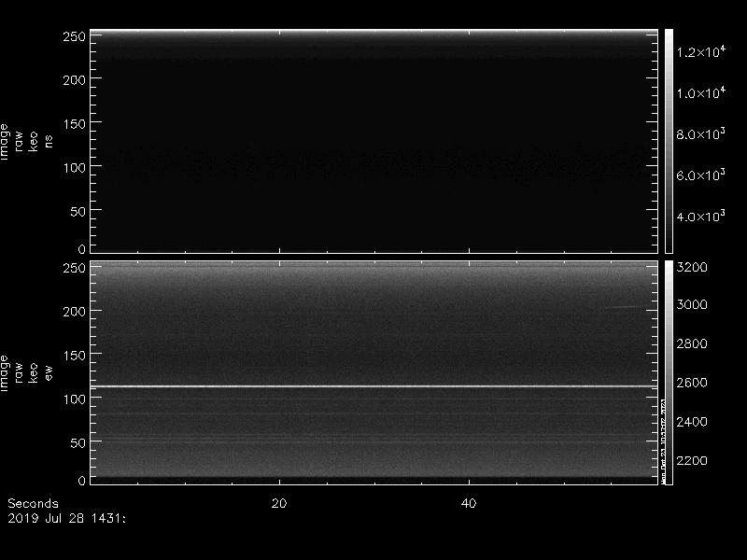
Task: Select the 1.2×10⁴ colorbar label
Action: [701, 51]
